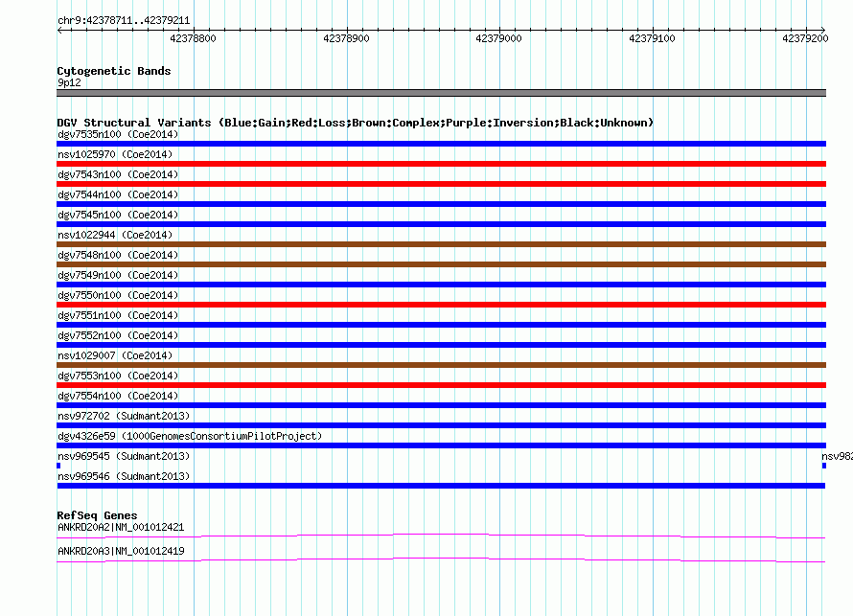Open the nsv972702 (Sudmant2013) variant label
This screenshot has height=616, width=853.
click(x=124, y=416)
